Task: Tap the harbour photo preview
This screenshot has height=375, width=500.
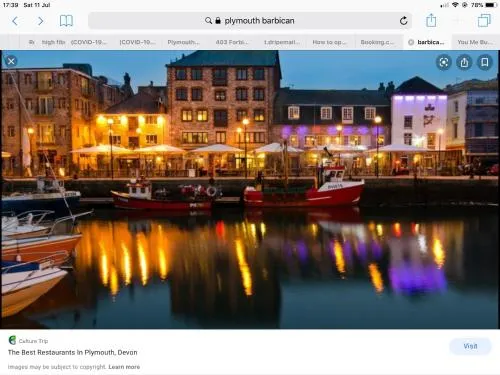Action: [x=250, y=189]
